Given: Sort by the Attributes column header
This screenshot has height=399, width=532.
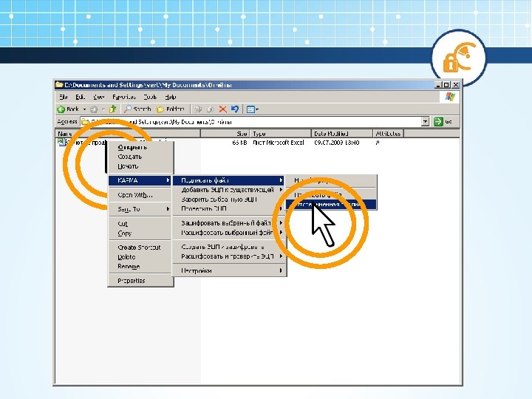Looking at the screenshot, I should click(388, 134).
